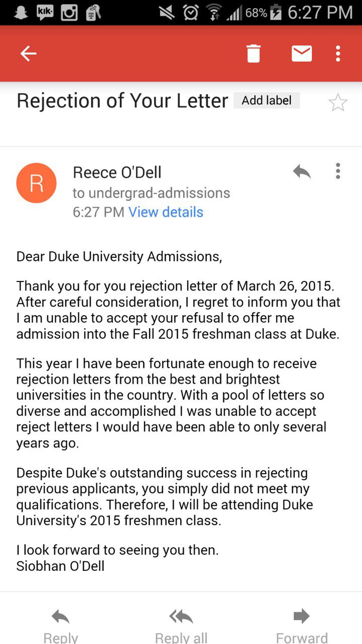Open the top toolbar overflow menu
This screenshot has width=362, height=644.
coord(338,54)
